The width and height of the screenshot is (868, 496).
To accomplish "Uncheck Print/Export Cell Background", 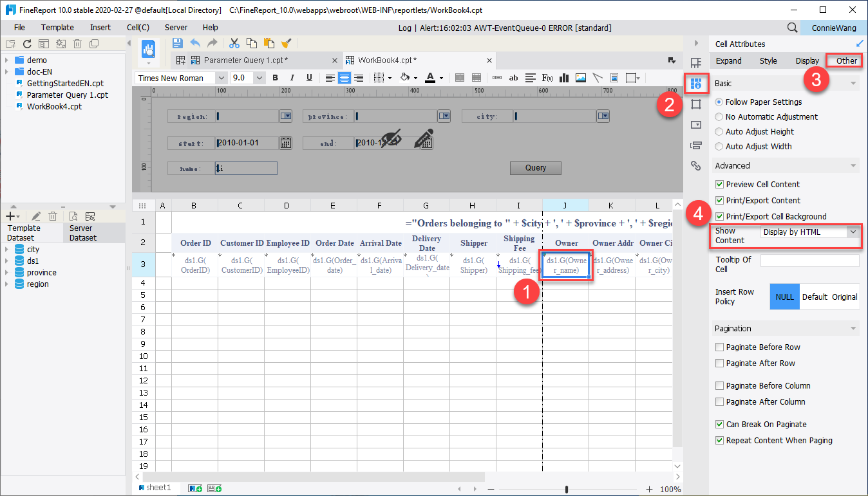I will pyautogui.click(x=720, y=216).
